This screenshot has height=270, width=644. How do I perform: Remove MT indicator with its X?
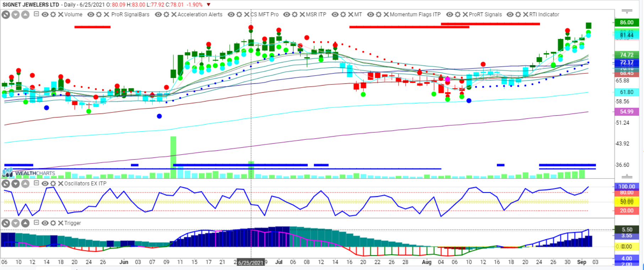pos(351,15)
